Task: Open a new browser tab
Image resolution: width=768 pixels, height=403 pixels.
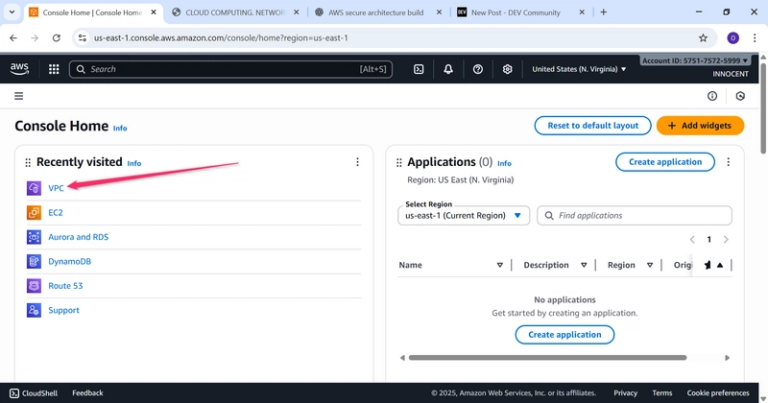Action: tap(603, 12)
